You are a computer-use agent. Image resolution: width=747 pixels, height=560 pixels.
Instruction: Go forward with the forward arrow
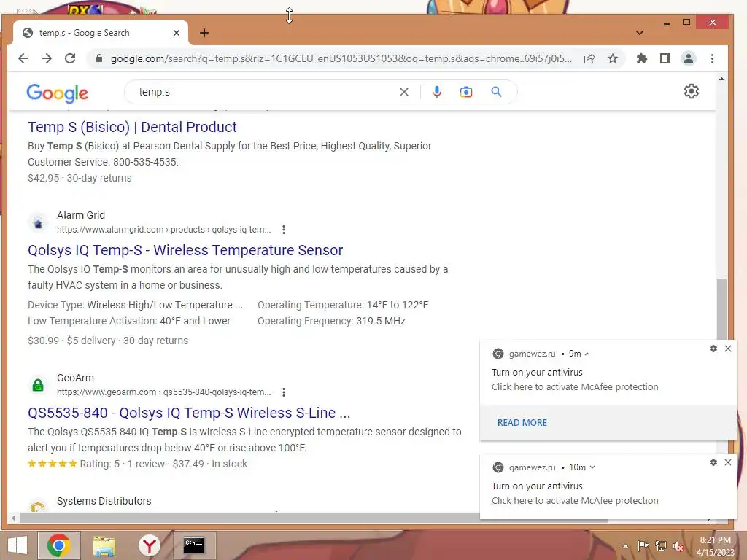point(47,58)
